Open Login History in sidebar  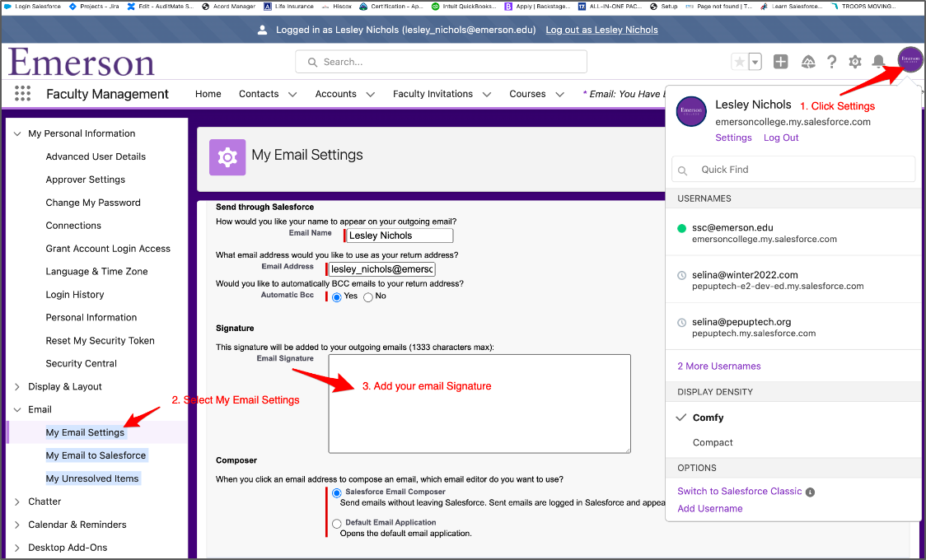75,295
